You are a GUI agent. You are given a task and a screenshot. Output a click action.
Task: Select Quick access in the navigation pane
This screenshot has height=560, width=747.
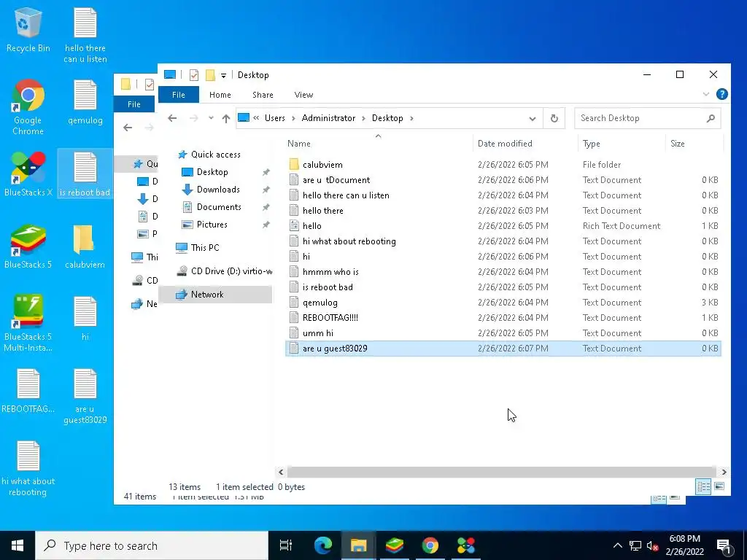tap(209, 155)
